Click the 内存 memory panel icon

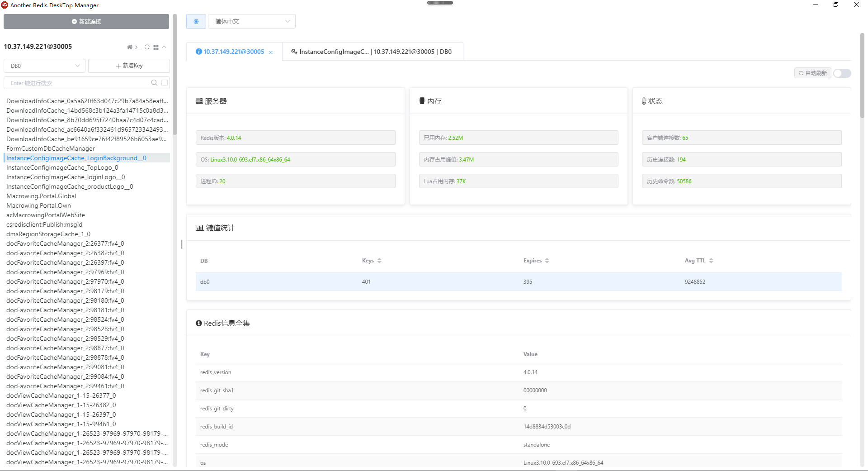422,101
